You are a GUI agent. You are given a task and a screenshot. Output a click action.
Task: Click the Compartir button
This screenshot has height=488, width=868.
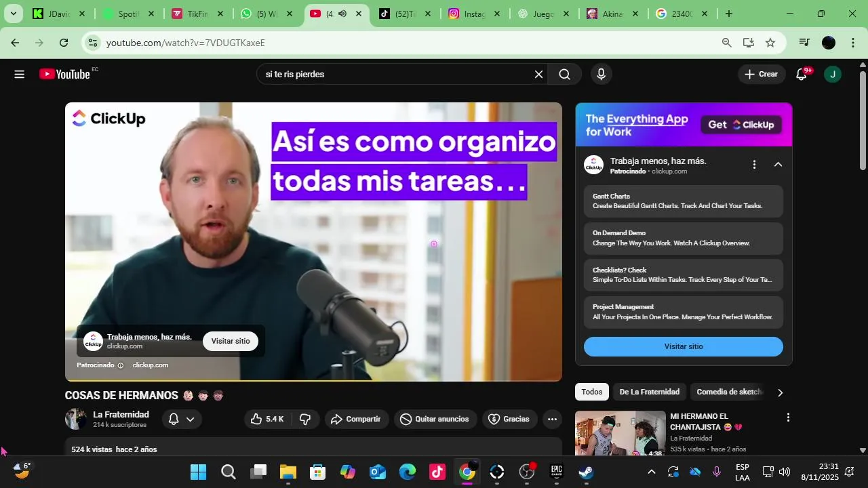pos(356,420)
